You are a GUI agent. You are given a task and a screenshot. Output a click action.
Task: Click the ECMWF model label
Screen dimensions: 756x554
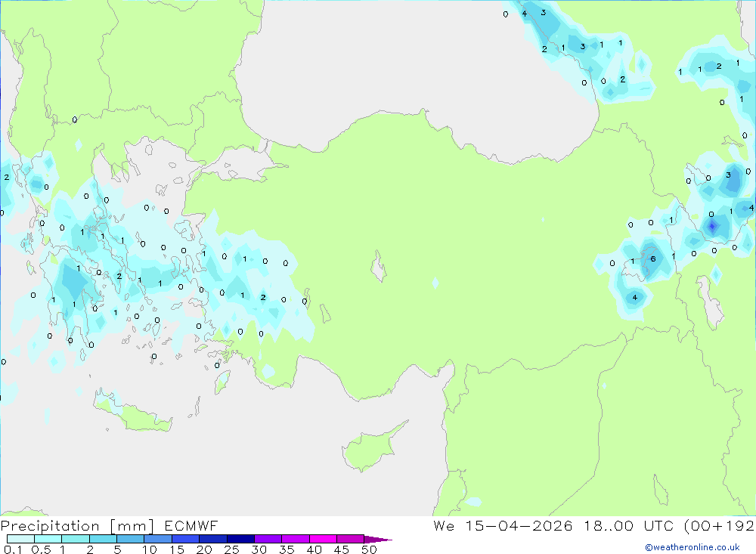click(191, 525)
